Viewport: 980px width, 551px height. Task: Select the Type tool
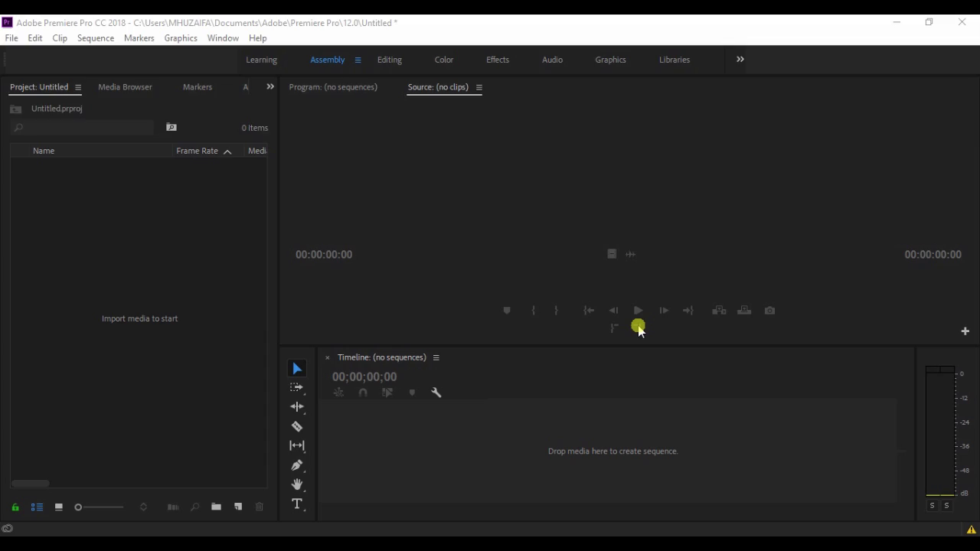297,504
